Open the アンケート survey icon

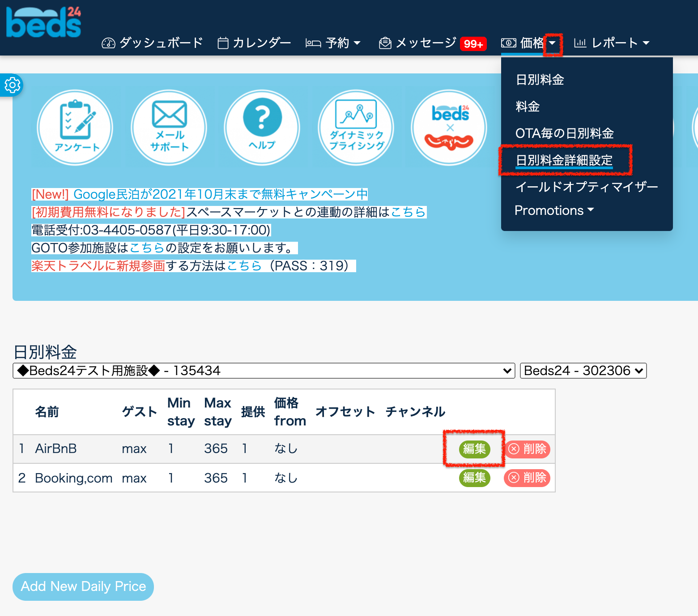[75, 128]
